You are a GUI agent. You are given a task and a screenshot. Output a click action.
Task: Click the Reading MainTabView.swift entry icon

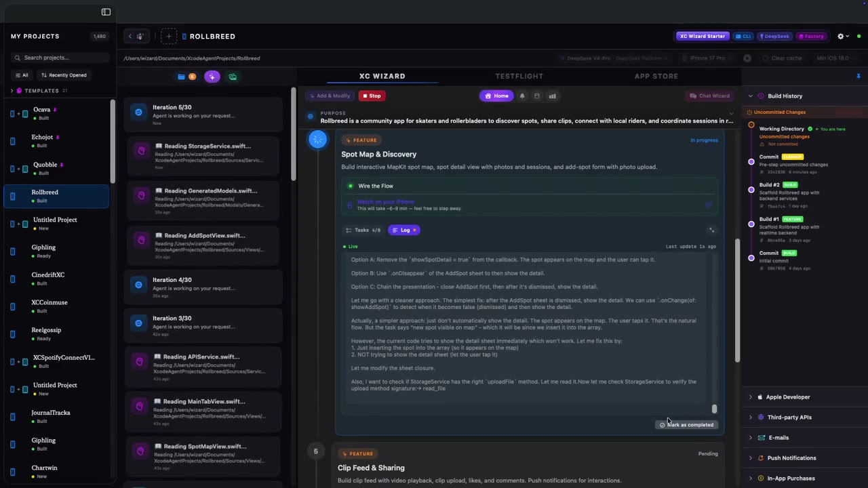140,406
